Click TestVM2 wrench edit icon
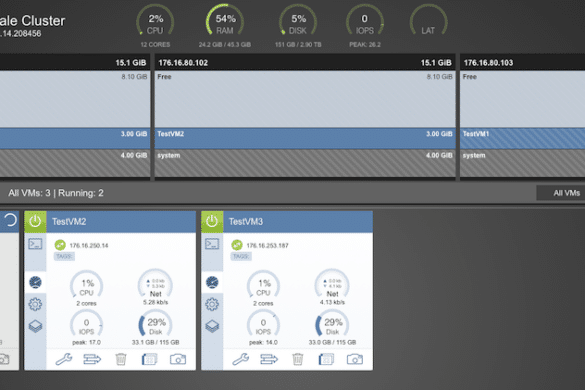This screenshot has height=390, width=585. click(64, 359)
